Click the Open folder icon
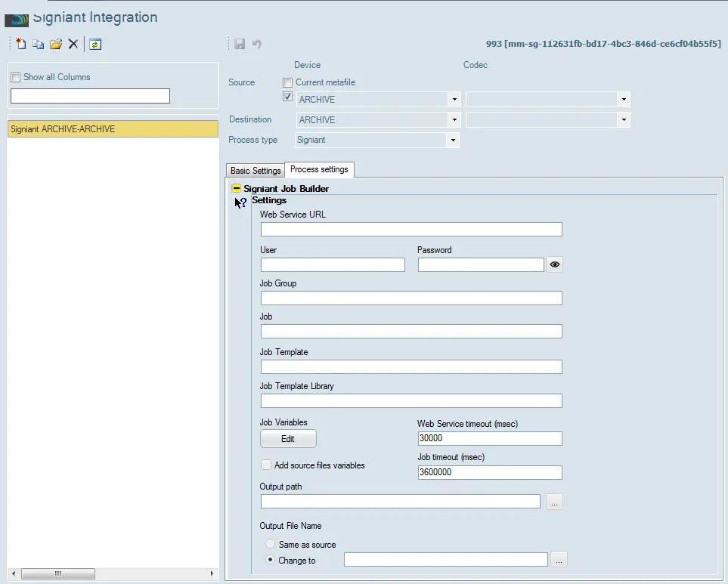 click(x=55, y=45)
